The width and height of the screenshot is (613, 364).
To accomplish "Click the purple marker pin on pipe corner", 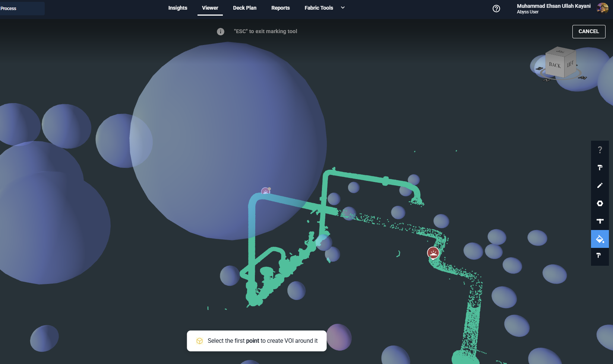I will click(x=265, y=191).
